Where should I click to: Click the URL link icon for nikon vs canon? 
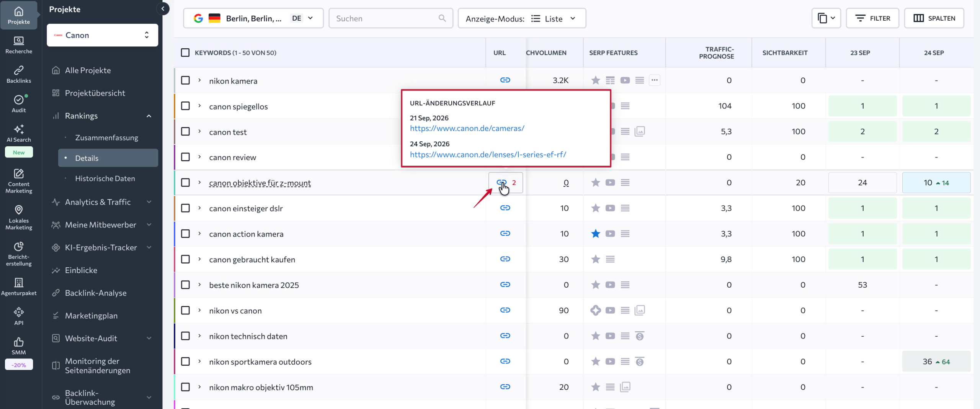click(x=505, y=310)
